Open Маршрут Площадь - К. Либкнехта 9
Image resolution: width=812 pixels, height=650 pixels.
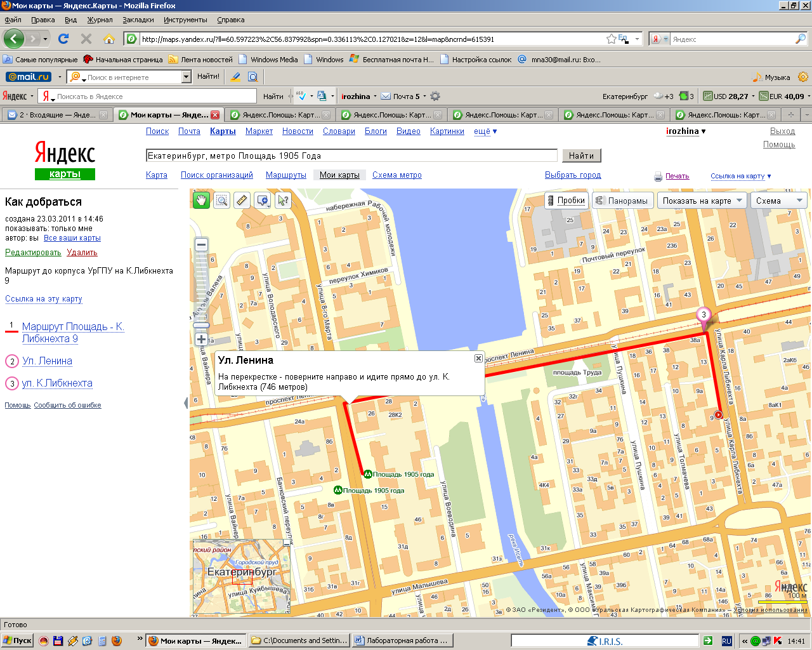coord(73,333)
